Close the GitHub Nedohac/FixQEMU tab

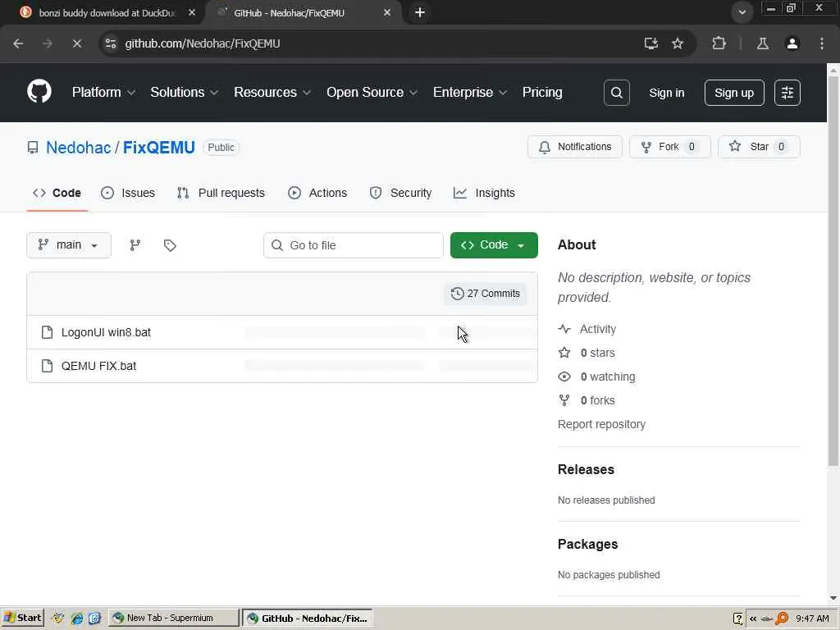[x=387, y=12]
